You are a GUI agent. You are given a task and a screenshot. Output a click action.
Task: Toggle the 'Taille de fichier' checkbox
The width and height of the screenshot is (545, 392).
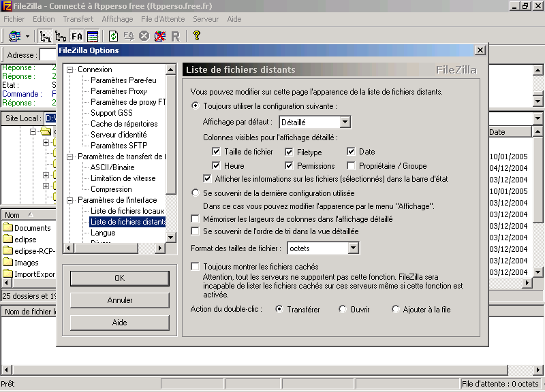coord(216,151)
